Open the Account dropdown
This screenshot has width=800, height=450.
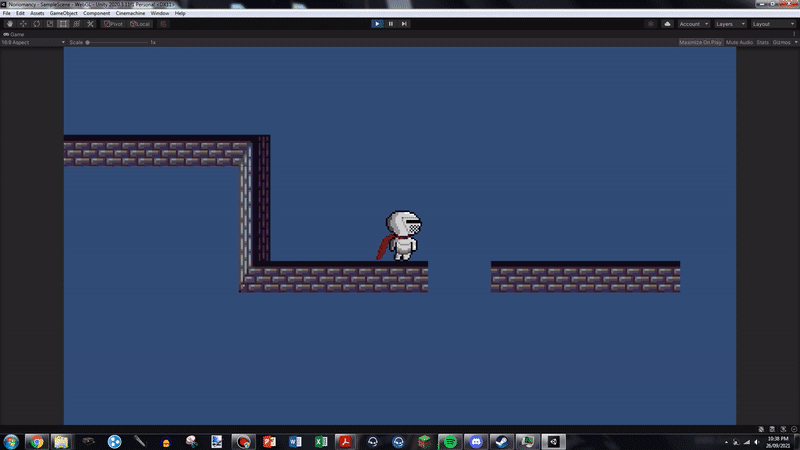(693, 24)
